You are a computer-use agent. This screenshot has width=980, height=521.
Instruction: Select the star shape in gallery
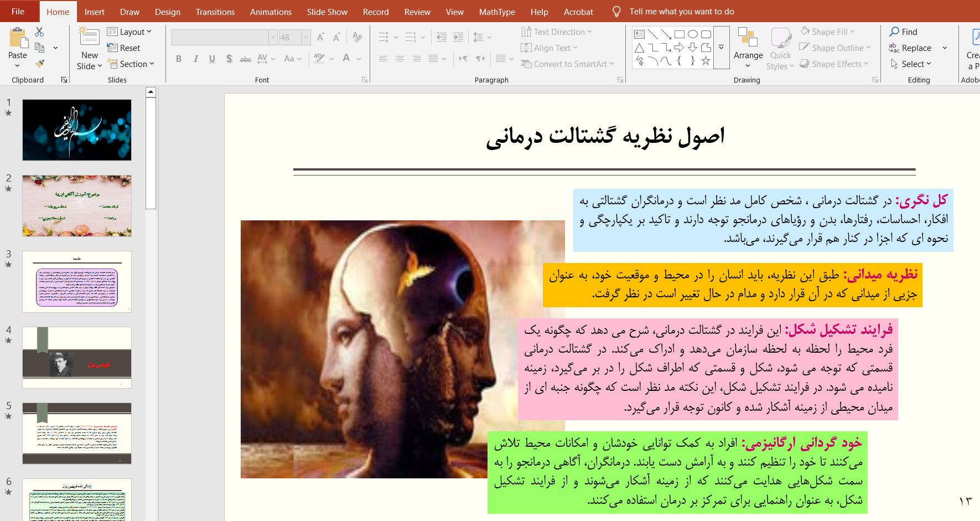coord(706,61)
